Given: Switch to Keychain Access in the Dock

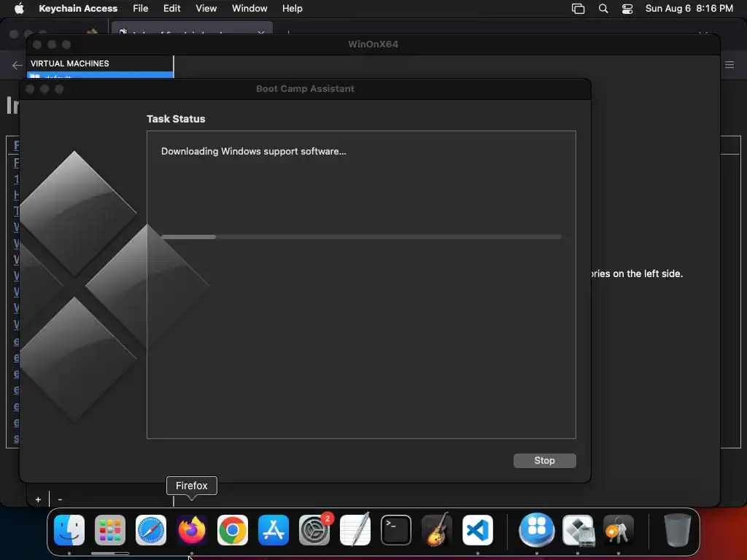Looking at the screenshot, I should pos(619,529).
